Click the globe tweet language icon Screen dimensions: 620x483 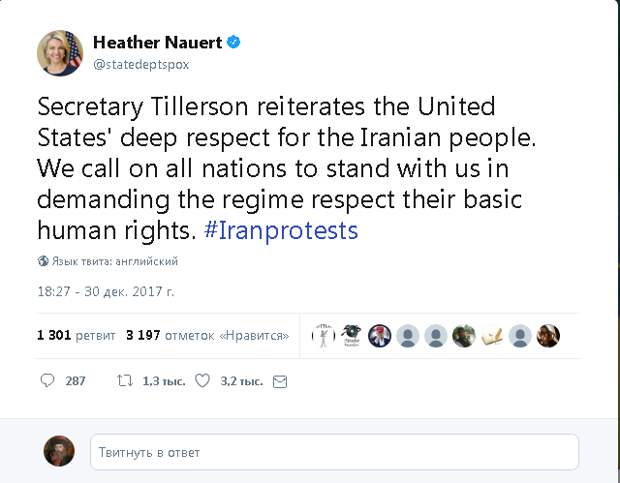click(x=43, y=261)
